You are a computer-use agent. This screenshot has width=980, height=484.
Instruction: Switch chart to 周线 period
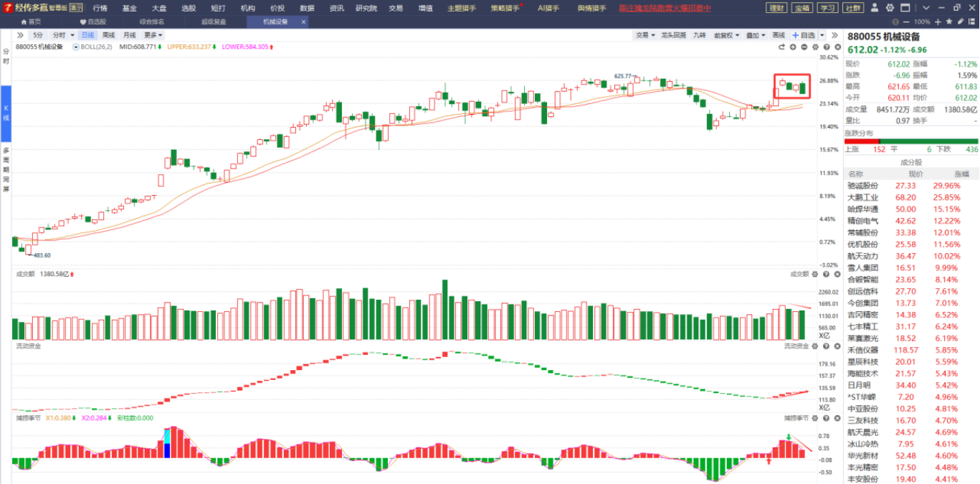click(108, 35)
